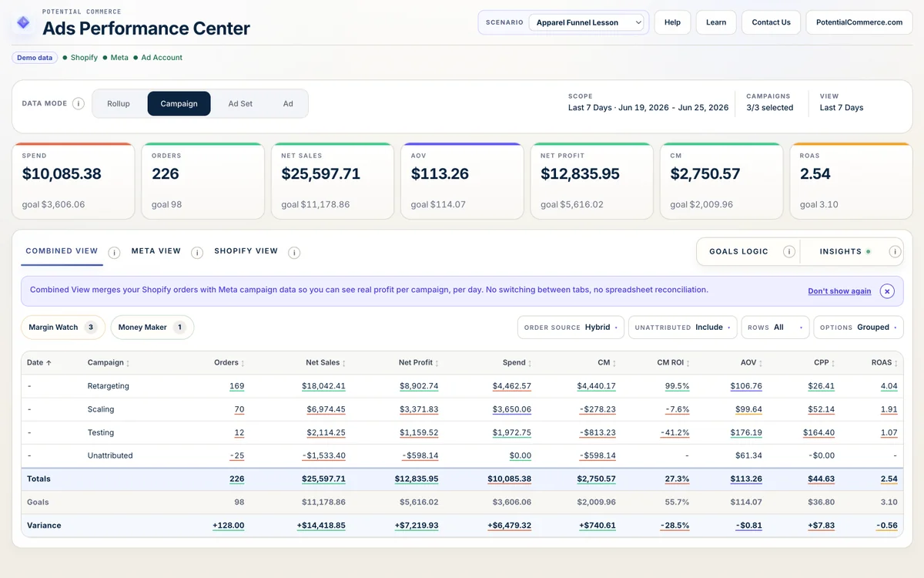Select the Rollup data mode
924x578 pixels.
point(119,103)
